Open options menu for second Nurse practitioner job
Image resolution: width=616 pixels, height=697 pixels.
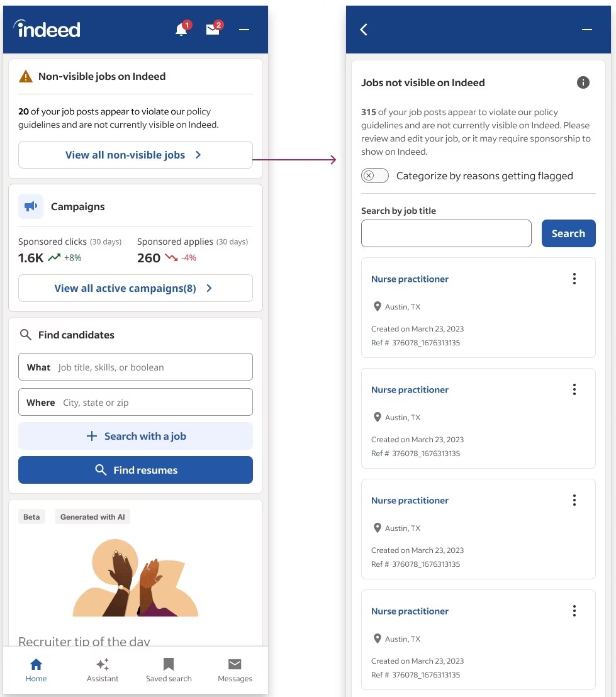(574, 389)
